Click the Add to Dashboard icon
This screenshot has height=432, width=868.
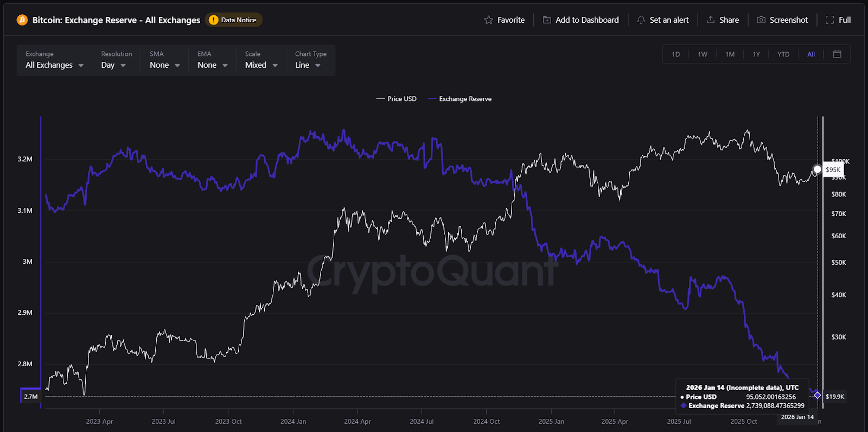[547, 20]
